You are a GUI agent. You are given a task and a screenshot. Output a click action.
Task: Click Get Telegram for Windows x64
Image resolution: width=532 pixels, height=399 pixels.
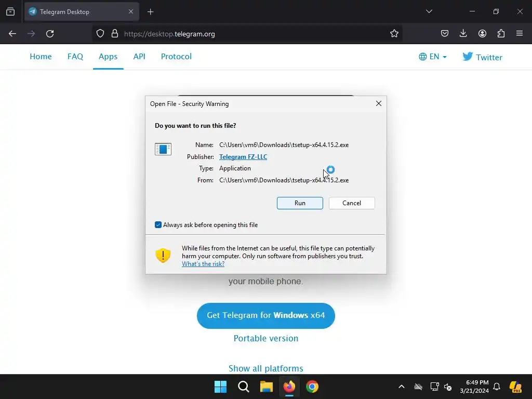pyautogui.click(x=265, y=315)
